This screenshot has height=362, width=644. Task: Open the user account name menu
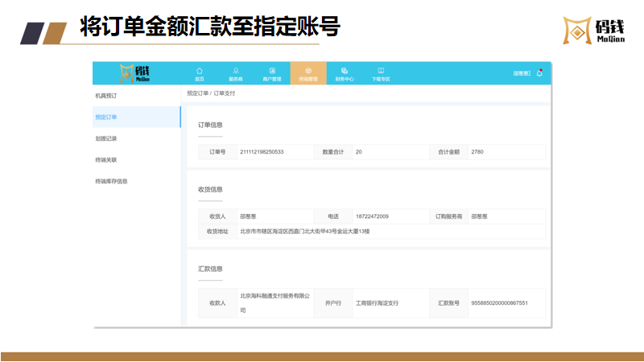coord(522,73)
